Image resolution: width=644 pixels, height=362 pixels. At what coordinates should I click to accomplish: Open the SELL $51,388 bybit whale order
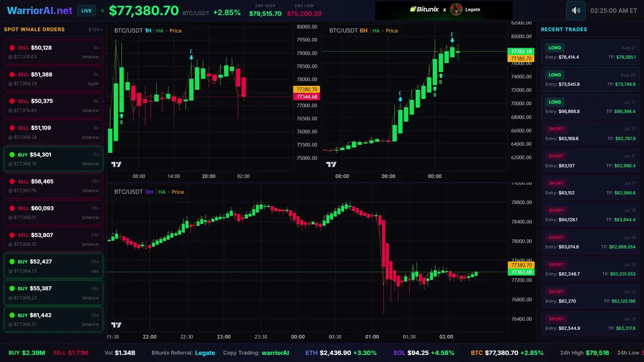53,78
